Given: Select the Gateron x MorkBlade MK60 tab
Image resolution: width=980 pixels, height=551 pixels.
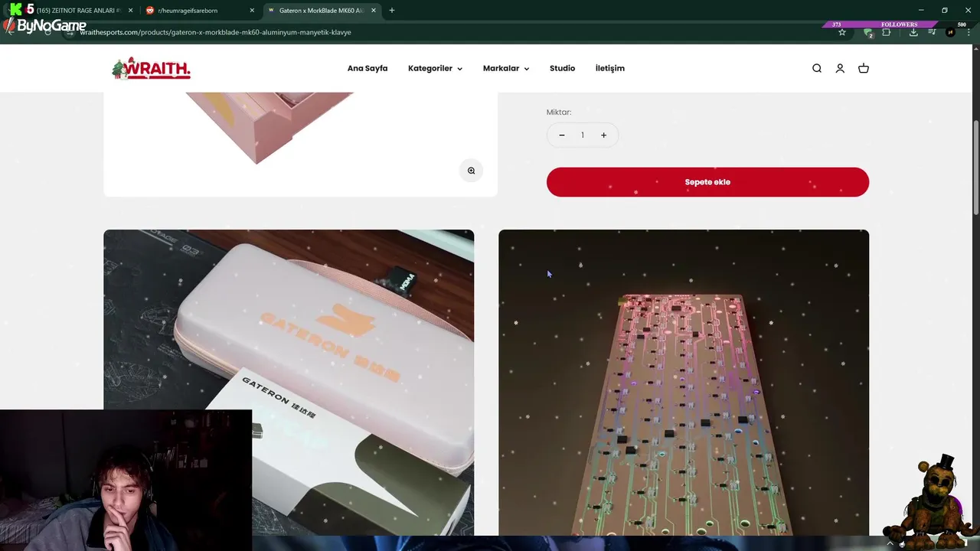Looking at the screenshot, I should [322, 11].
